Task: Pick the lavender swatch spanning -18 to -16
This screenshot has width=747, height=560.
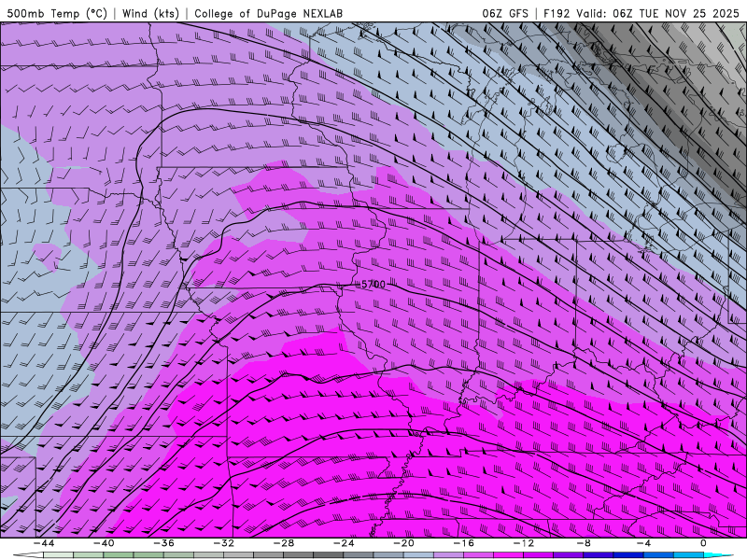Action: [x=449, y=555]
